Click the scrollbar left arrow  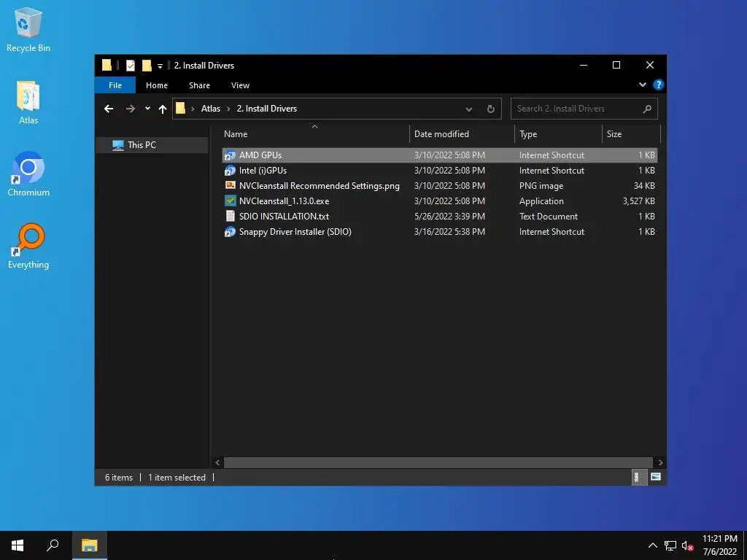(217, 462)
